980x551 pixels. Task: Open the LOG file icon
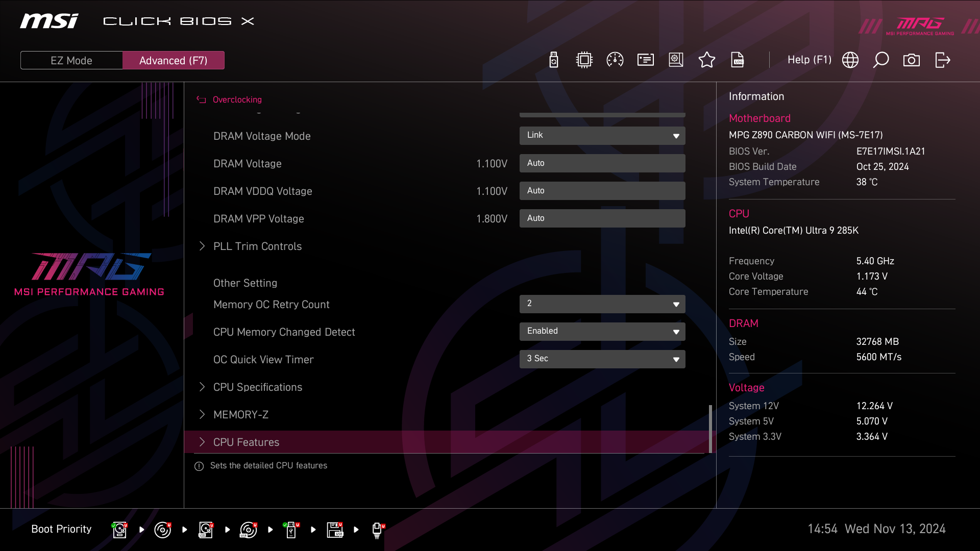(x=738, y=60)
